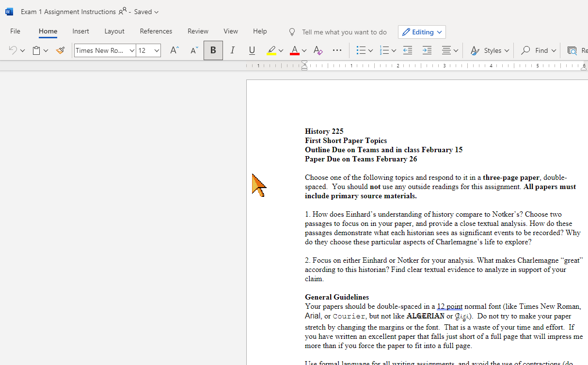Screen dimensions: 588x365
Task: Click the Bullets list icon
Action: (361, 50)
